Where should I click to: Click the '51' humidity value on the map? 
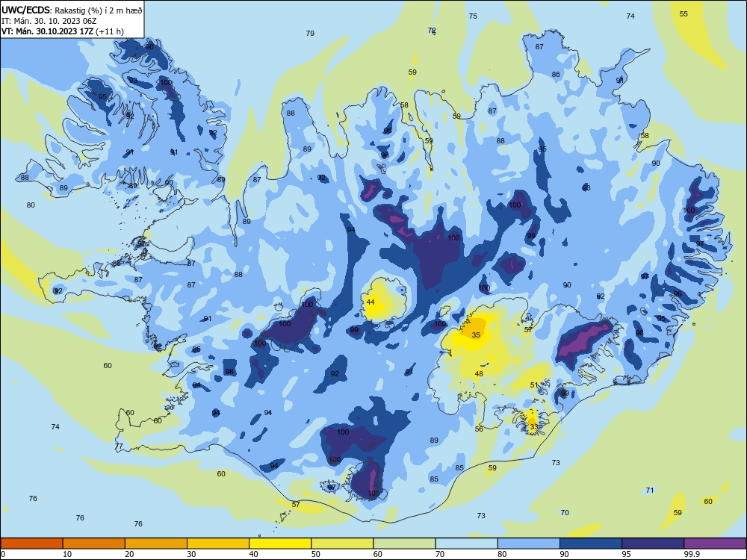534,385
